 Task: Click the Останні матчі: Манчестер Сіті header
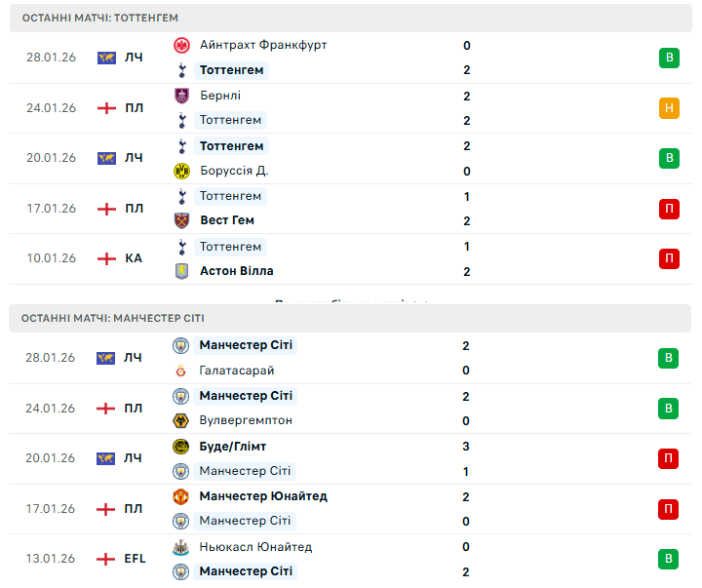(113, 318)
